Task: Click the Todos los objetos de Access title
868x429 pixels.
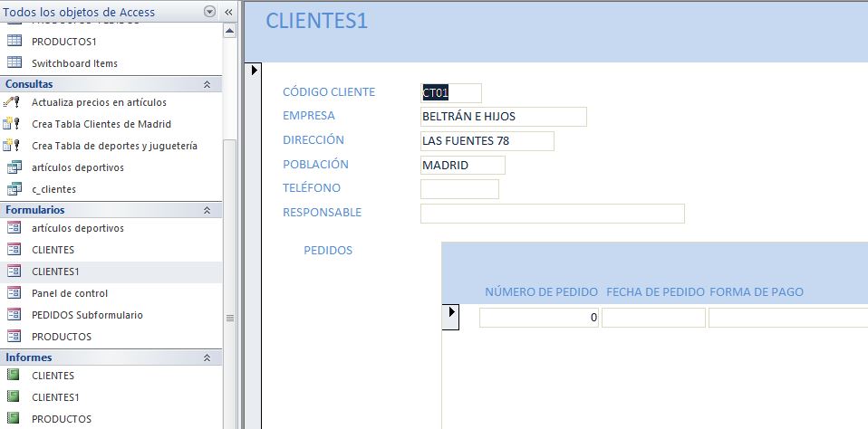Action: pos(79,12)
